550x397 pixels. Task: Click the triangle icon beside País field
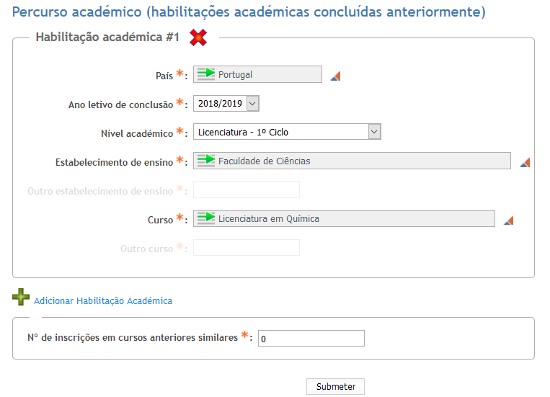336,76
